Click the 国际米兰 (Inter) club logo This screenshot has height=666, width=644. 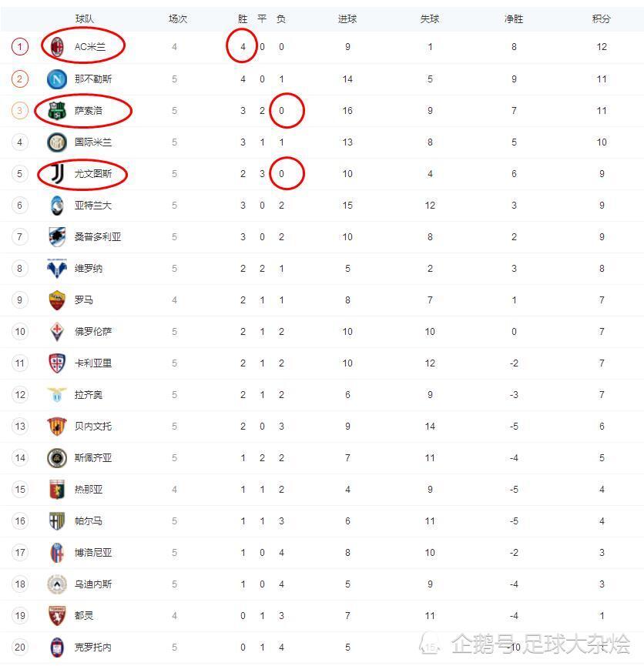[57, 142]
